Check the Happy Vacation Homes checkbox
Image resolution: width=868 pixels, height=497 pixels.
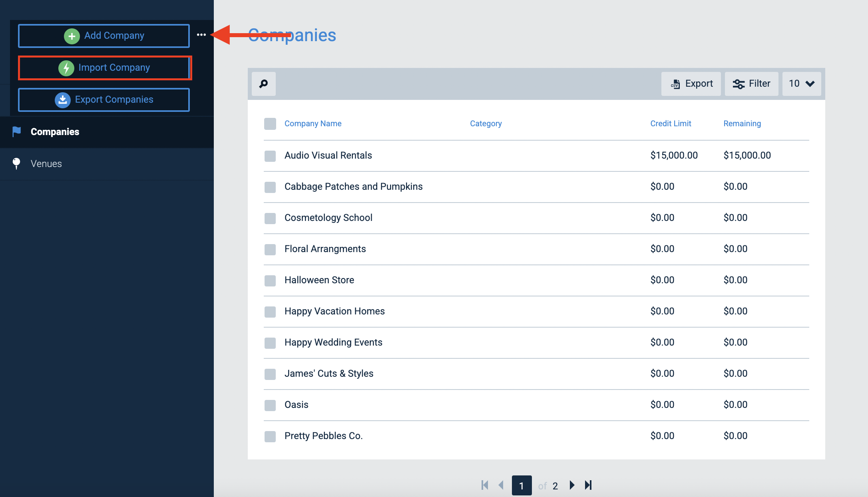[x=270, y=312]
